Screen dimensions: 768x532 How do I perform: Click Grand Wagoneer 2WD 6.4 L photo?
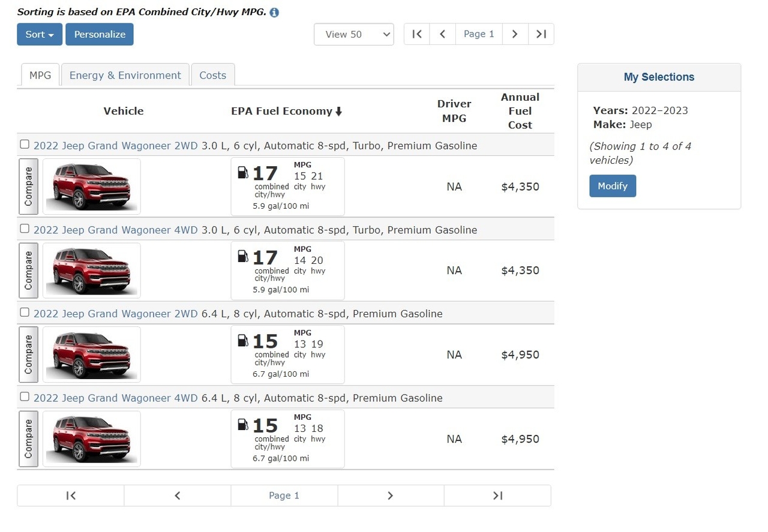[91, 354]
